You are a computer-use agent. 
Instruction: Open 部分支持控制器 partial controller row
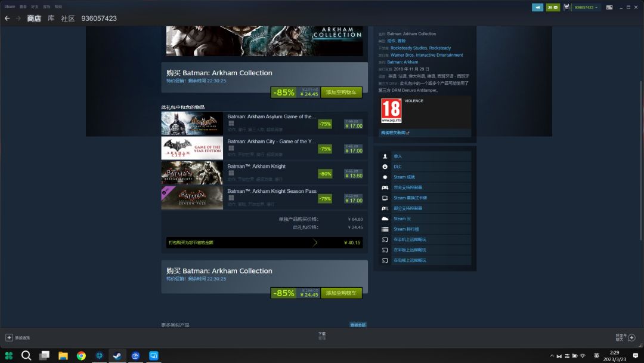pyautogui.click(x=425, y=208)
